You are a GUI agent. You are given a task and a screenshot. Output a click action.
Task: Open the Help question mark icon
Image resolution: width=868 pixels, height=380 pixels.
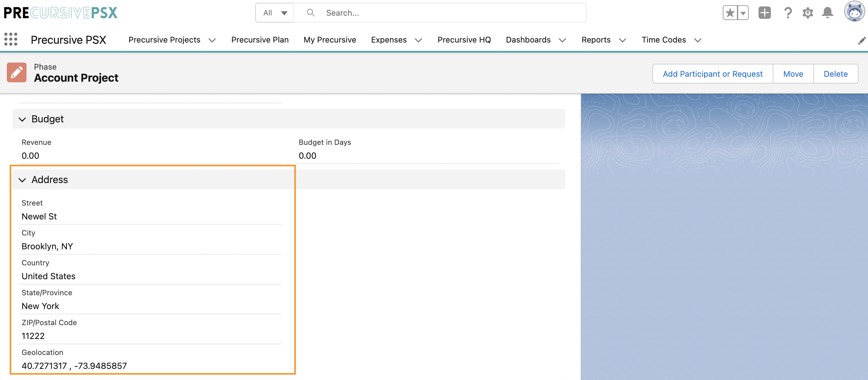pyautogui.click(x=788, y=13)
